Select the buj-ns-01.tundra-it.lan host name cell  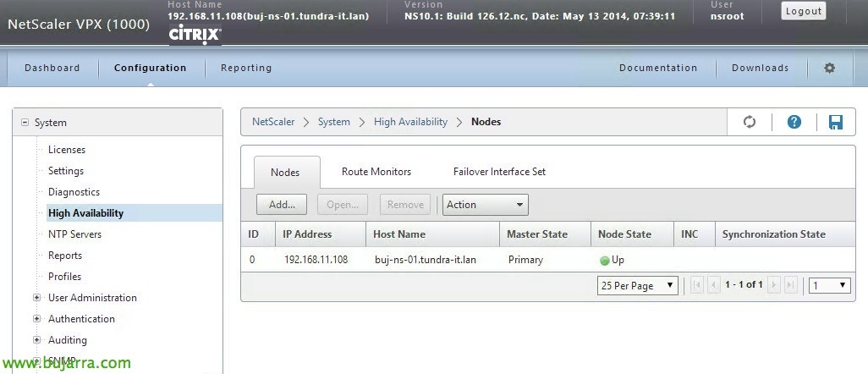pyautogui.click(x=426, y=259)
